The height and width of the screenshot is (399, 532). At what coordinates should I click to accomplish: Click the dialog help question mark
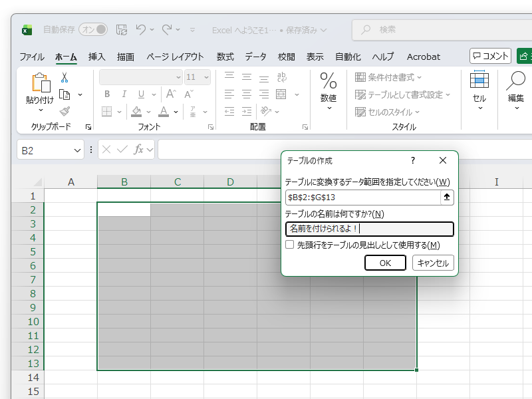(413, 160)
